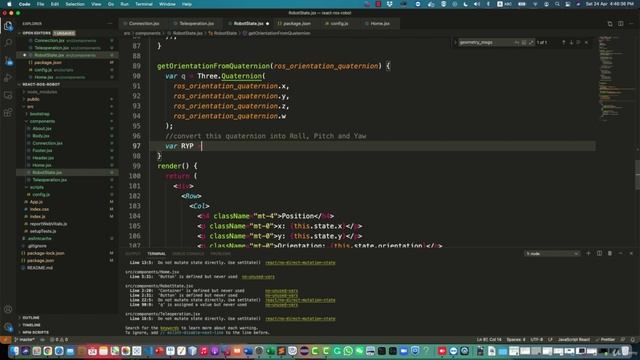The width and height of the screenshot is (640, 360).
Task: Kill terminal with trash icon
Action: coord(610,253)
